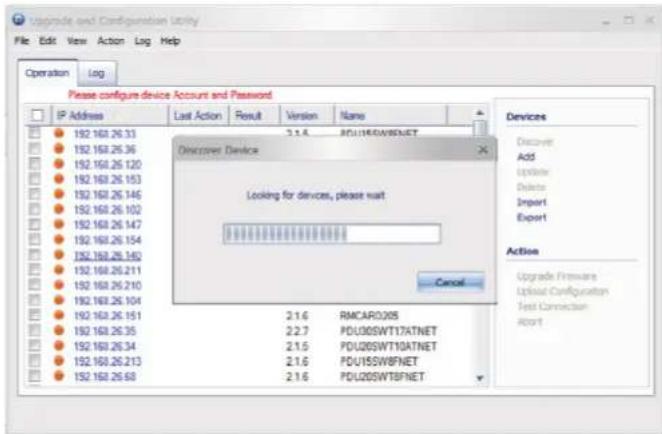Image resolution: width=662 pixels, height=434 pixels.
Task: Select the status icon of 192.168.26.102
Action: point(59,209)
